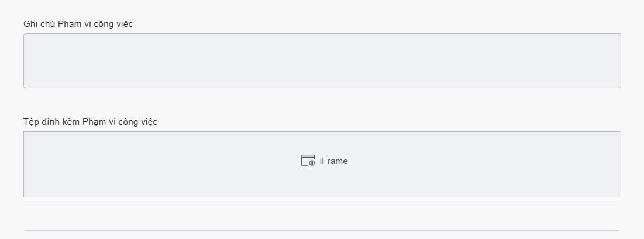Click the iFrame browser-window globe icon

pos(308,161)
